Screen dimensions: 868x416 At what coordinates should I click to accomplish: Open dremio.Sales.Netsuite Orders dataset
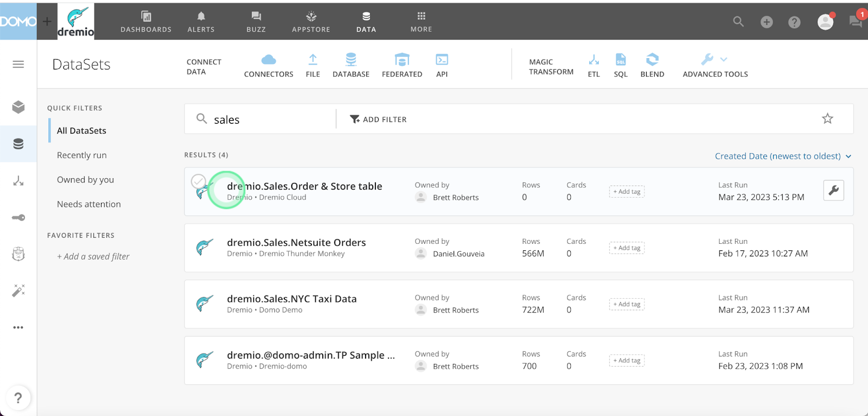[x=296, y=243]
